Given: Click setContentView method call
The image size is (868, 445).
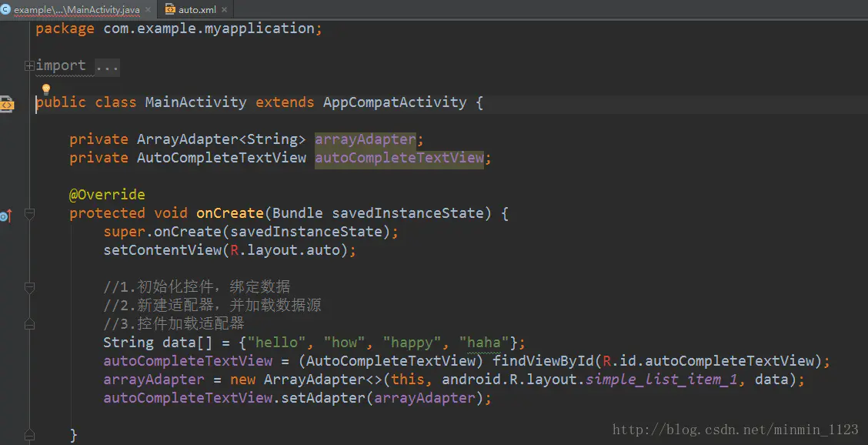Looking at the screenshot, I should pyautogui.click(x=162, y=250).
